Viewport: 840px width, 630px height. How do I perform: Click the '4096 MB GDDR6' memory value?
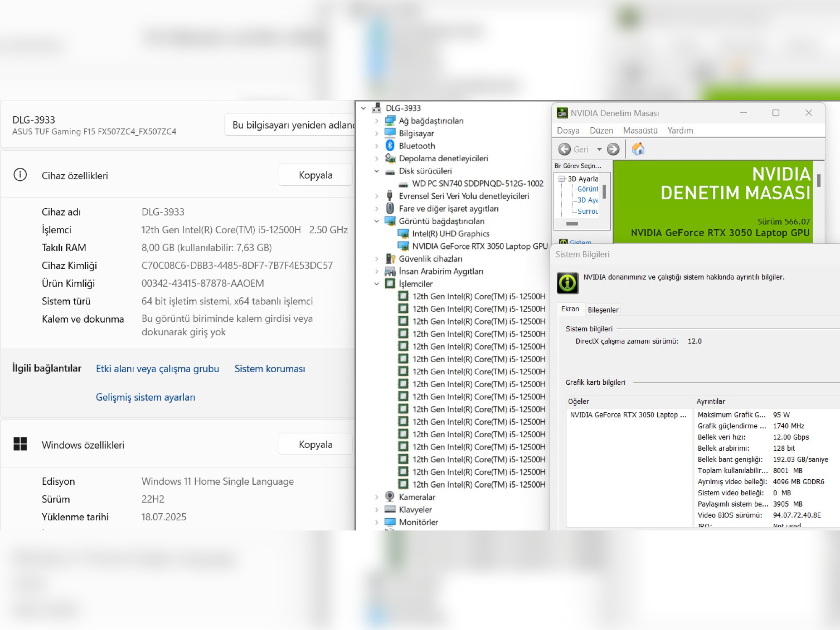(x=798, y=481)
